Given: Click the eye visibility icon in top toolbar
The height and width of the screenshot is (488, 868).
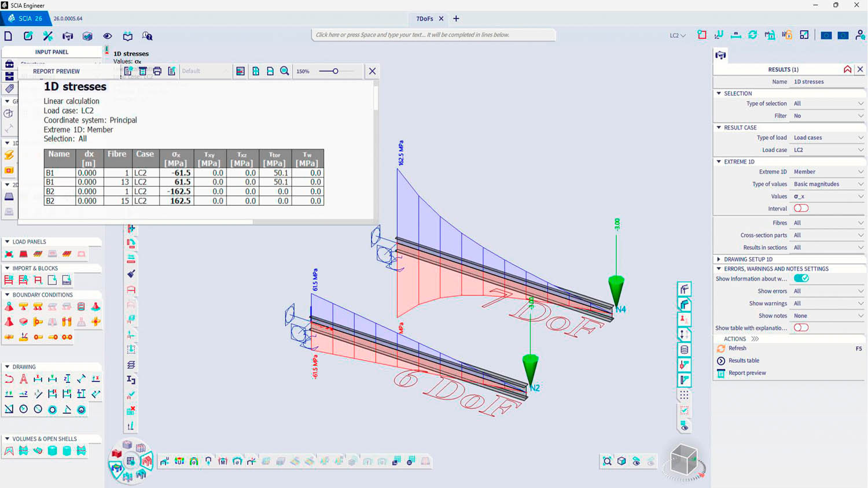Looking at the screenshot, I should coord(108,36).
